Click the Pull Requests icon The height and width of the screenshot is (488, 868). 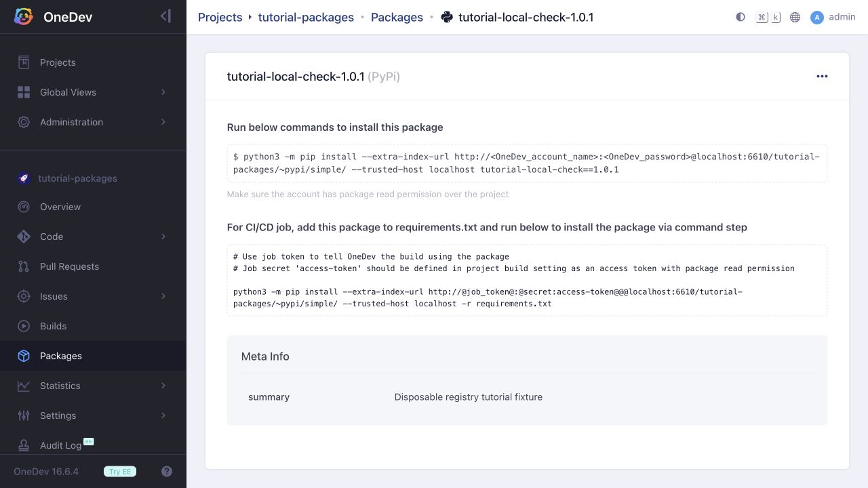click(24, 266)
